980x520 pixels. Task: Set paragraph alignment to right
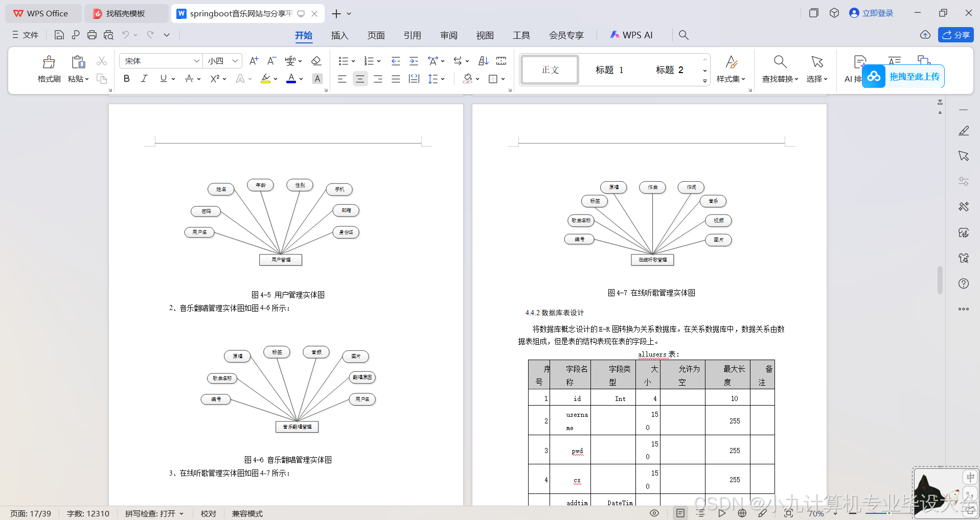coord(378,79)
